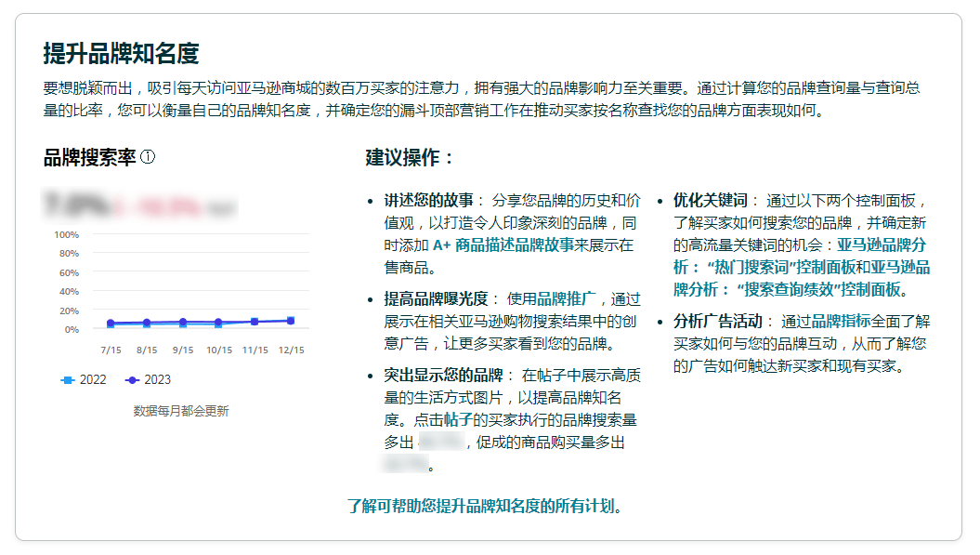Select the chart data point at 12/15
This screenshot has height=555, width=980.
(x=291, y=320)
